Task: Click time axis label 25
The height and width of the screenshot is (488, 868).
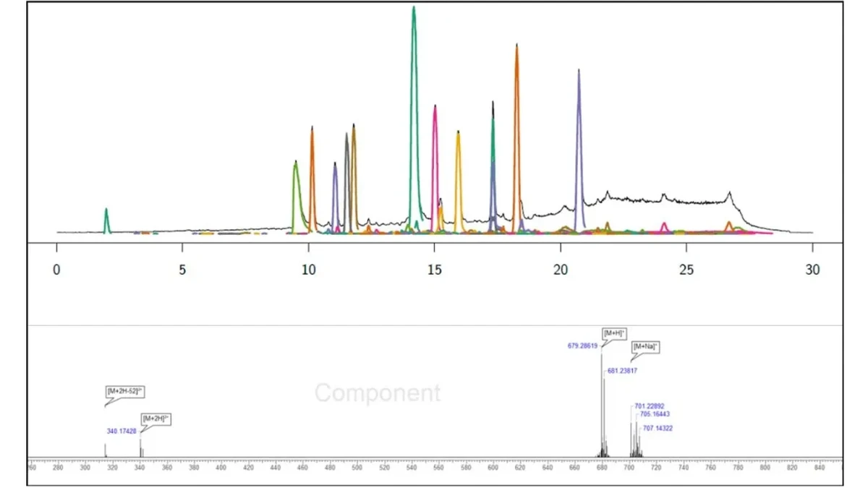Action: 686,270
